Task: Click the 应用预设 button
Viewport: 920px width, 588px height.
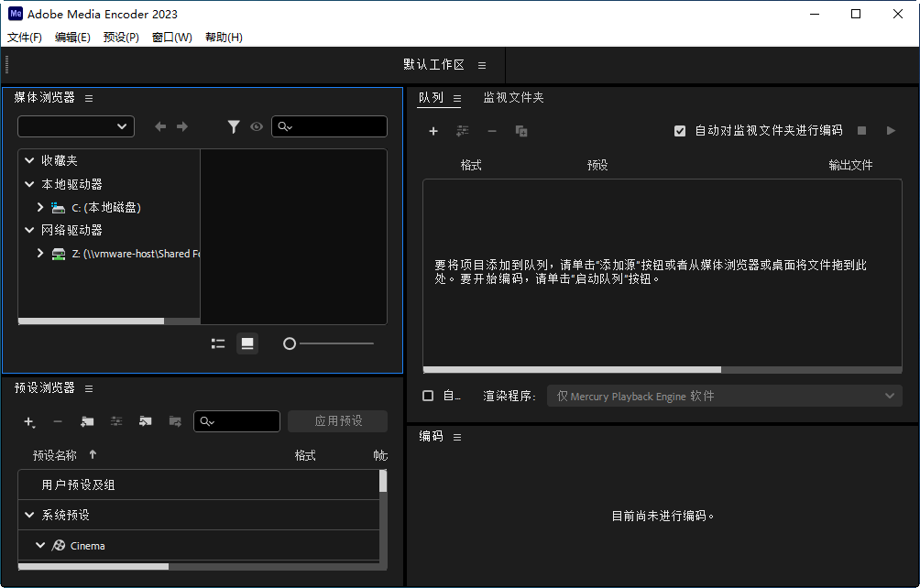Action: (337, 421)
